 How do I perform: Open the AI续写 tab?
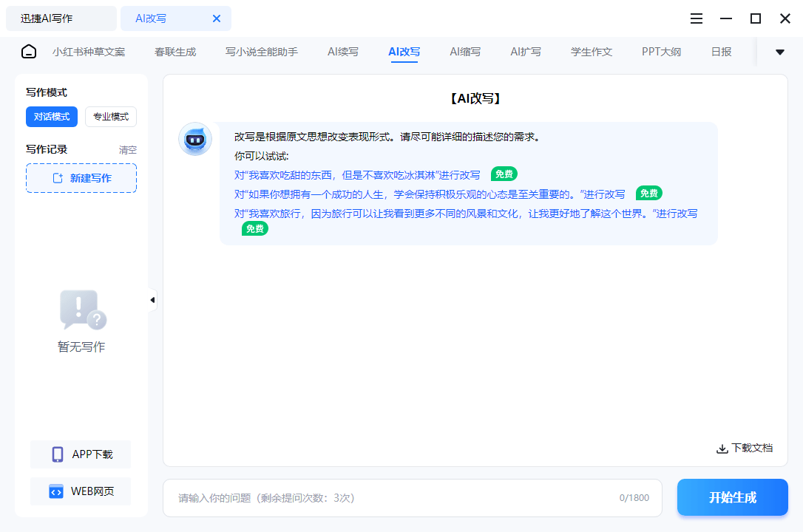click(x=343, y=52)
